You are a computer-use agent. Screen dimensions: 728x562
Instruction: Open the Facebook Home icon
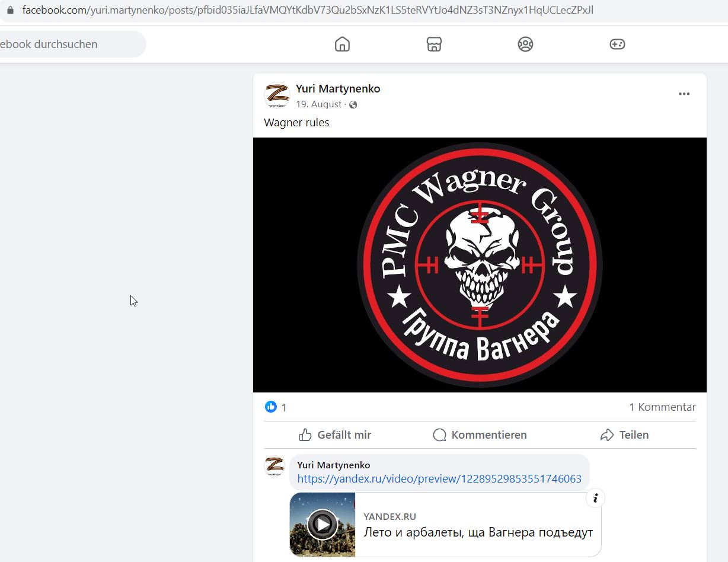click(342, 44)
